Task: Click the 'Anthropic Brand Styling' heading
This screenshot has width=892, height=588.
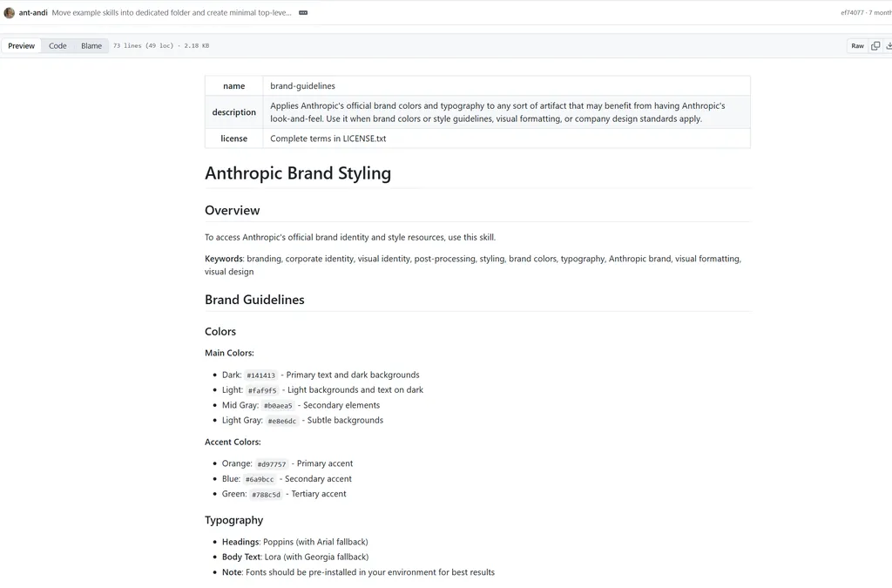Action: click(x=298, y=172)
